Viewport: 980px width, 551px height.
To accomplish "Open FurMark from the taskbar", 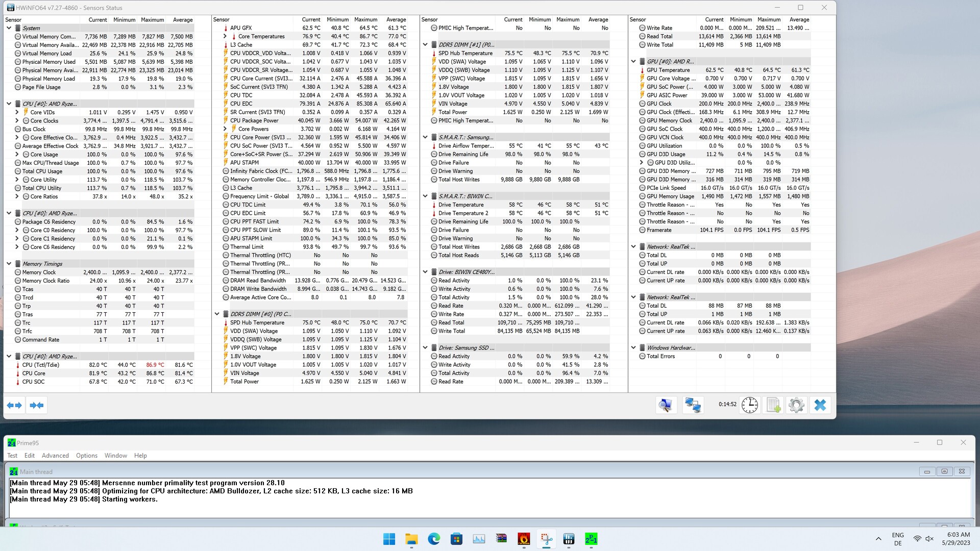I will [x=524, y=539].
